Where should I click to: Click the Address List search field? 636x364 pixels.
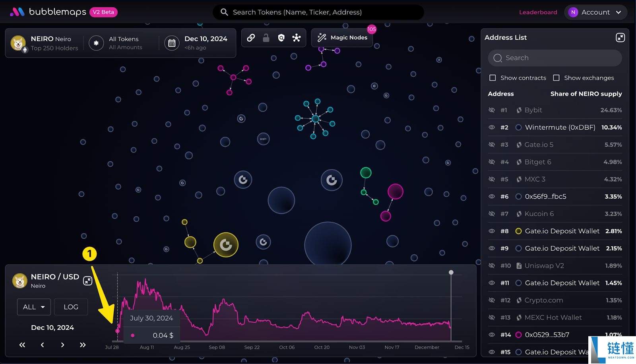click(x=555, y=58)
